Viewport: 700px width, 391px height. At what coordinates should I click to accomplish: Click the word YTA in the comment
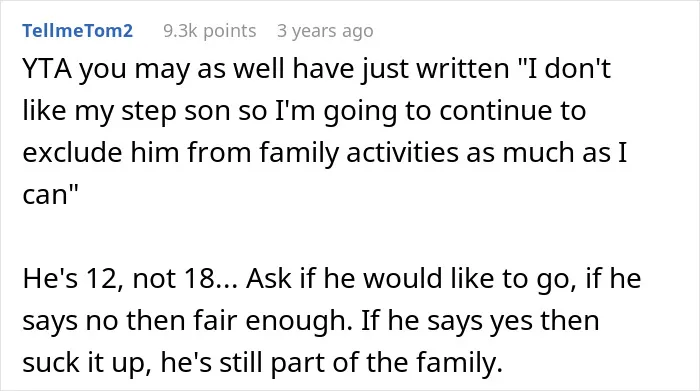[47, 69]
